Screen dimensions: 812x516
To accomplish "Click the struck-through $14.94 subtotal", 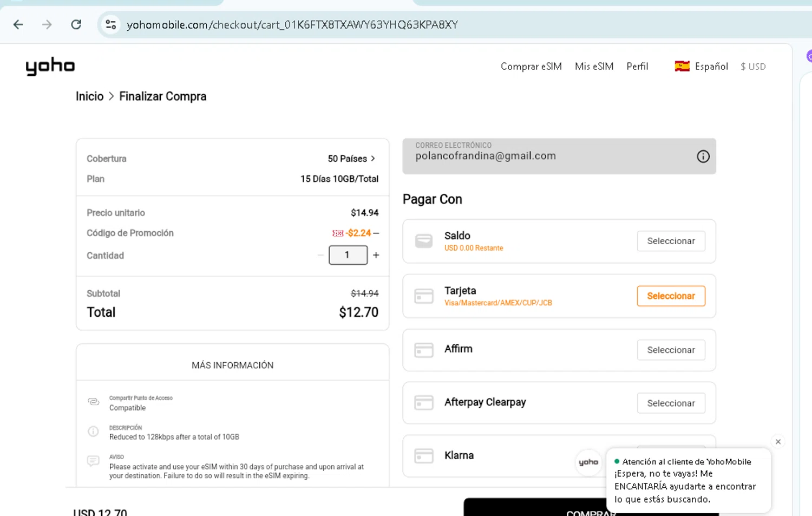I will click(365, 293).
